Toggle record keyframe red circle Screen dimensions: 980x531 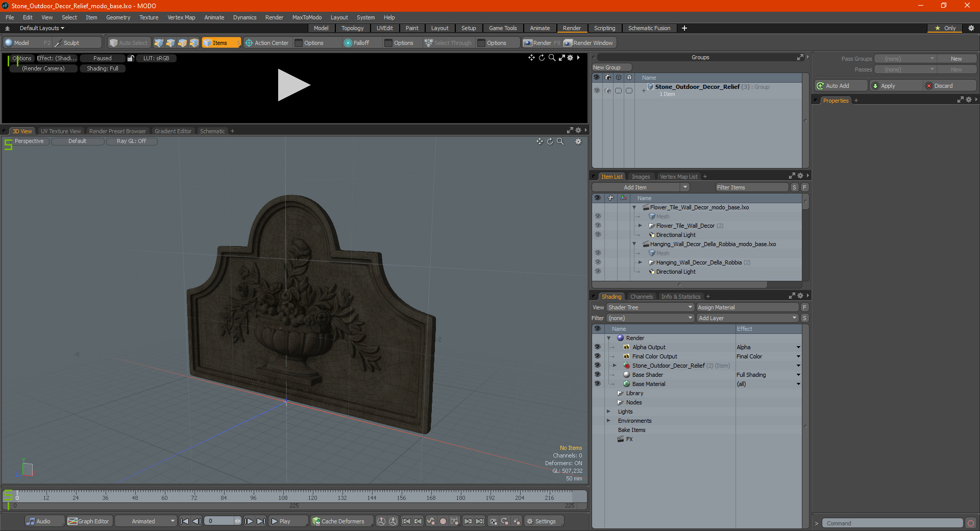pyautogui.click(x=443, y=521)
